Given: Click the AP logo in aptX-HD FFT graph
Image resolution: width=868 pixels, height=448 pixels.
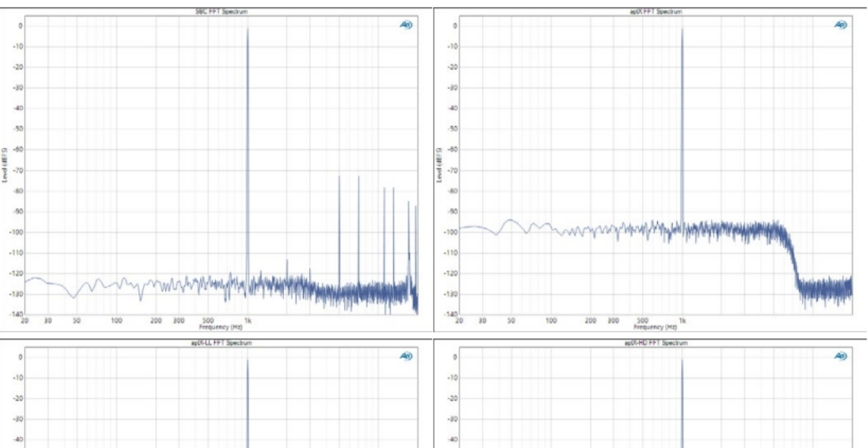Looking at the screenshot, I should (x=841, y=356).
